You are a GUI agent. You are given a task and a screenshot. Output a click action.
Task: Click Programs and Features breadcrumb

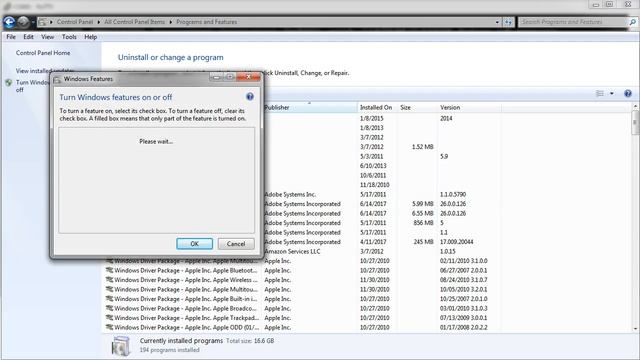coord(207,22)
